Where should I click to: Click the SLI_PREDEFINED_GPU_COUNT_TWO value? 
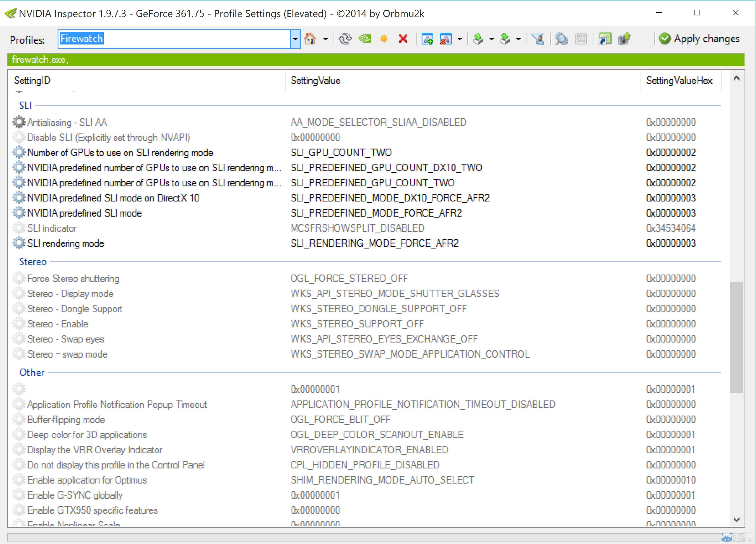point(372,183)
